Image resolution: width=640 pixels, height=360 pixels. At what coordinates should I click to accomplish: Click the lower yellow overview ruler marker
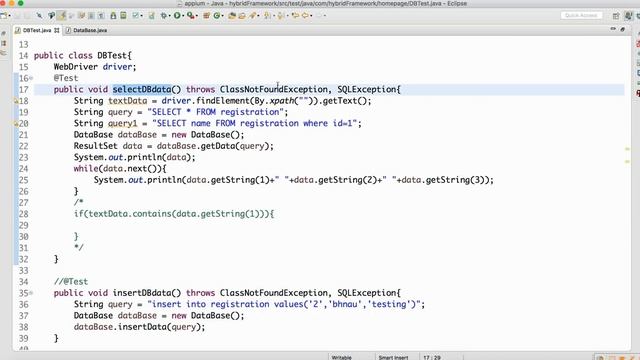coord(627,162)
